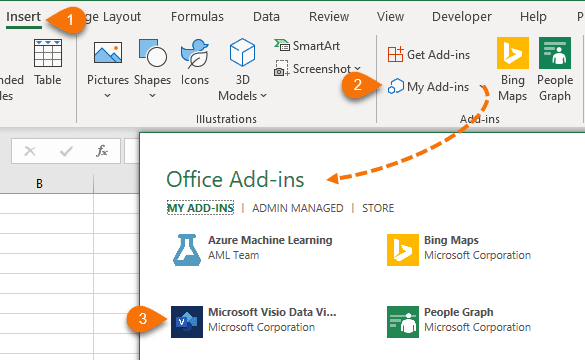Insert a Table from the ribbon

coord(48,62)
